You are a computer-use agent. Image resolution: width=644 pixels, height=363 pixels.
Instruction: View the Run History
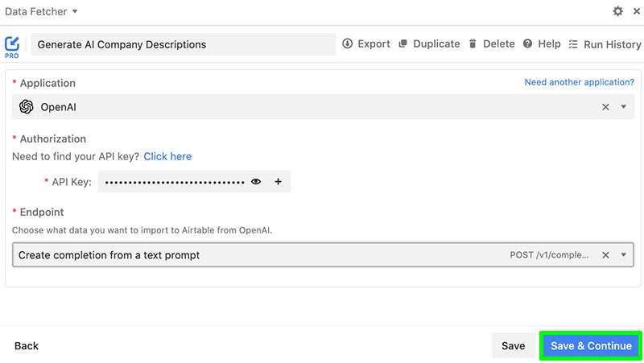pos(605,44)
